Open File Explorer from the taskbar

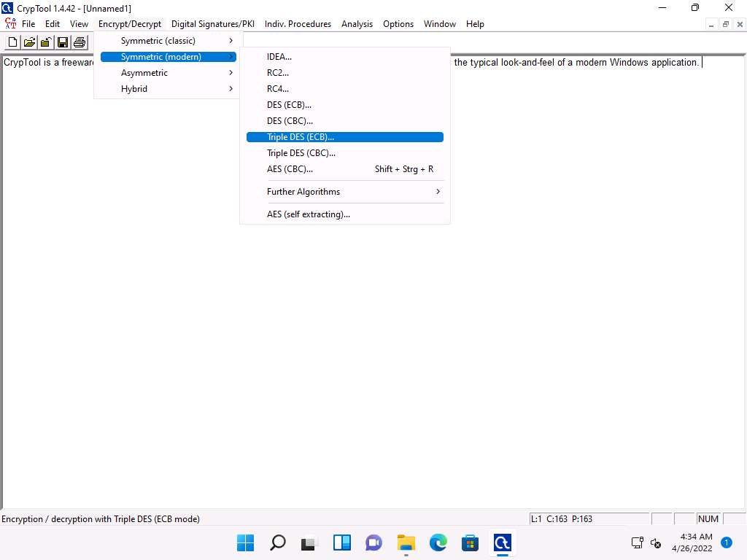click(x=406, y=542)
